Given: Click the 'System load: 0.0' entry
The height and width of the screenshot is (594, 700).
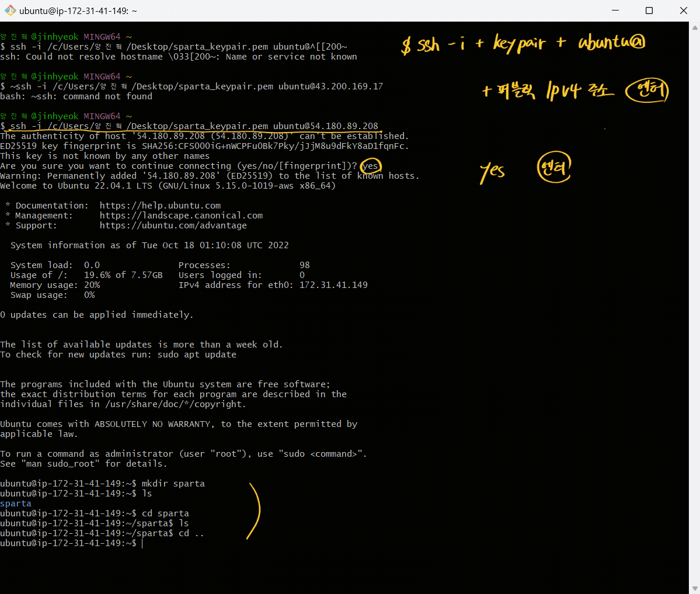Looking at the screenshot, I should (x=55, y=265).
